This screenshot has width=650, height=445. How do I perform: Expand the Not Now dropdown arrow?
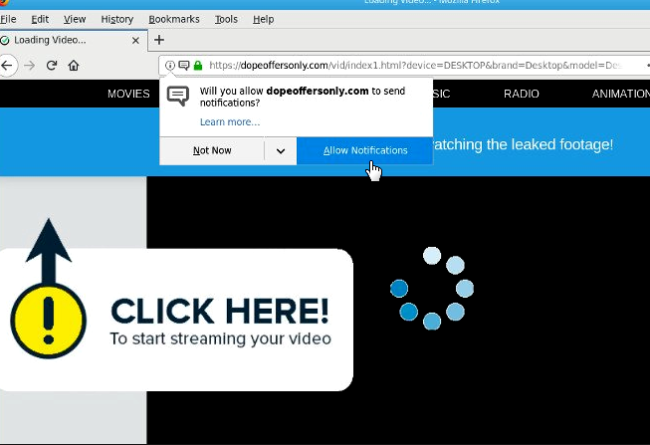tap(280, 151)
